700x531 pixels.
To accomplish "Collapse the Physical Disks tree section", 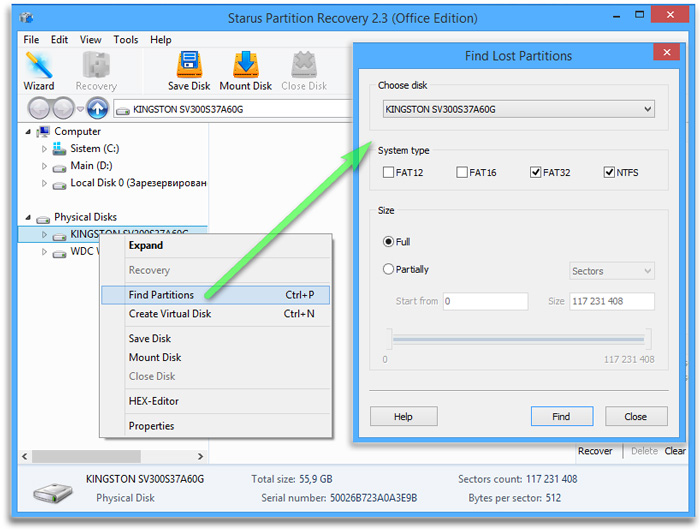I will (x=28, y=217).
